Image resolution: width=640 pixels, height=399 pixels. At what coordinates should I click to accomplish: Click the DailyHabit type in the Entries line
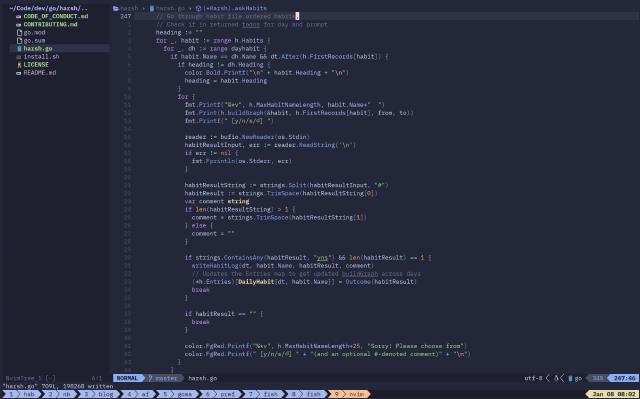(x=256, y=282)
